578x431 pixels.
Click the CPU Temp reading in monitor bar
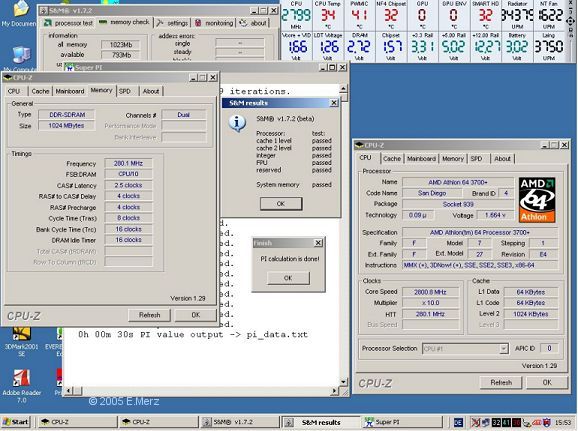328,15
